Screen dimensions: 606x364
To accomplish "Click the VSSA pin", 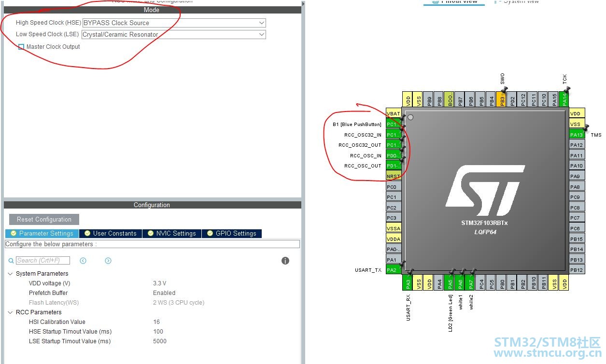I will [394, 228].
